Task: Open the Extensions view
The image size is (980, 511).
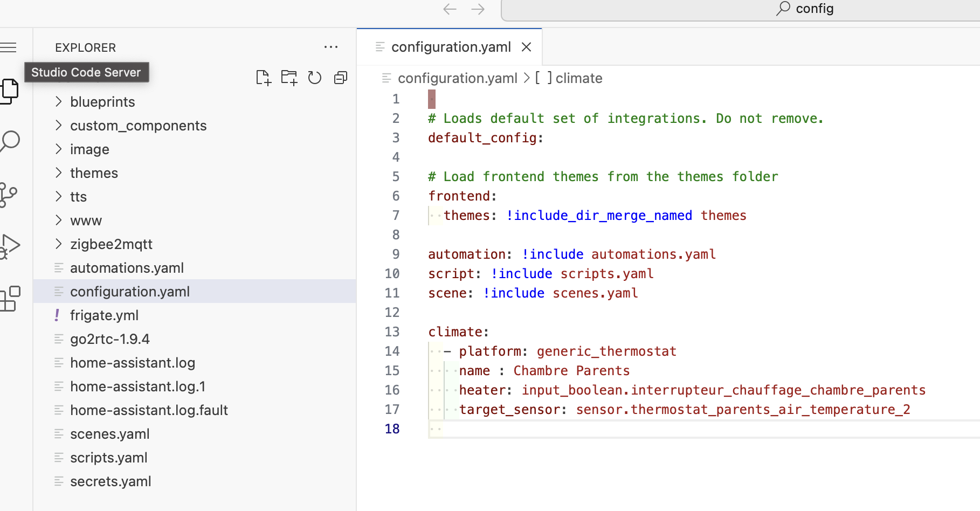Action: (10, 298)
